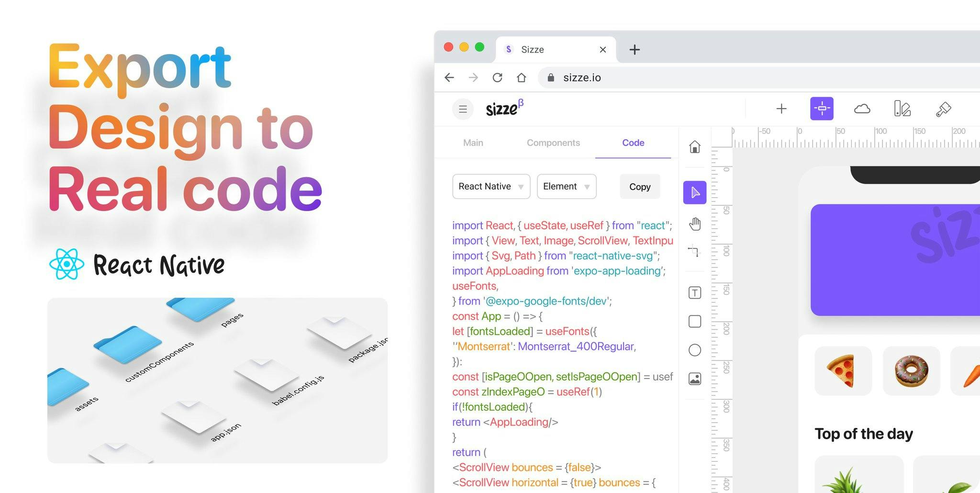Viewport: 980px width, 493px height.
Task: Click the plus add icon in toolbar
Action: click(781, 109)
